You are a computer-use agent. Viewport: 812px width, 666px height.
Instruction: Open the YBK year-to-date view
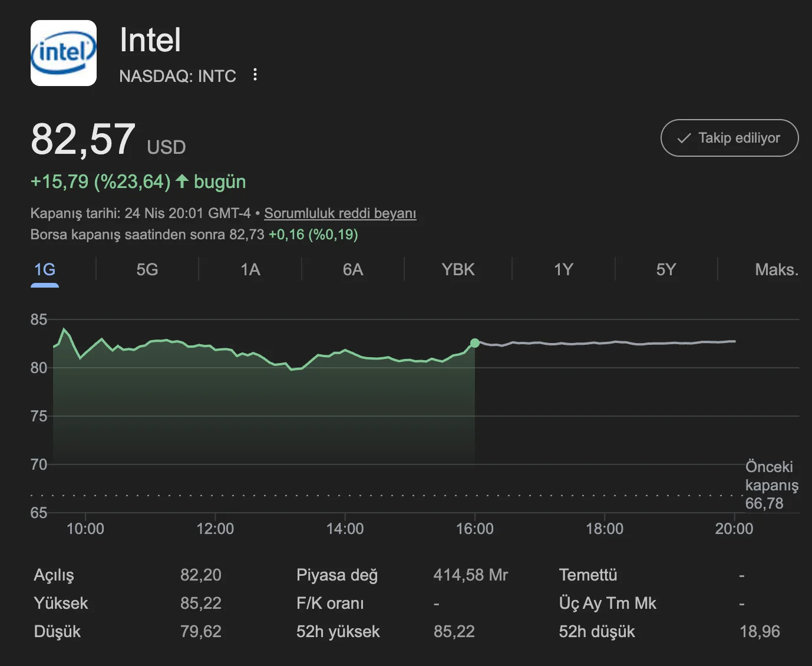458,269
